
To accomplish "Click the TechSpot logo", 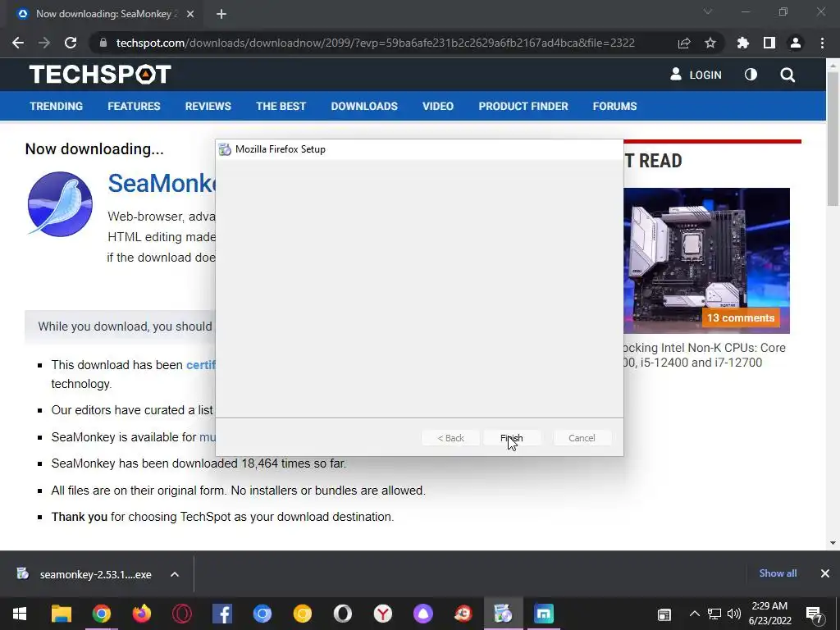I will coord(100,75).
